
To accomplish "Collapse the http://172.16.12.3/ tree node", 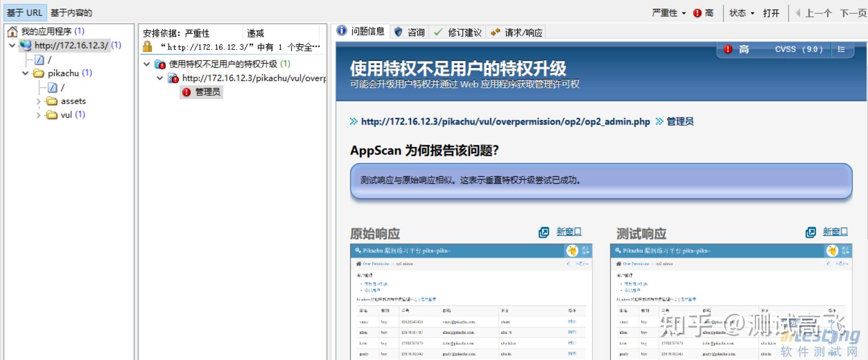I will click(12, 46).
